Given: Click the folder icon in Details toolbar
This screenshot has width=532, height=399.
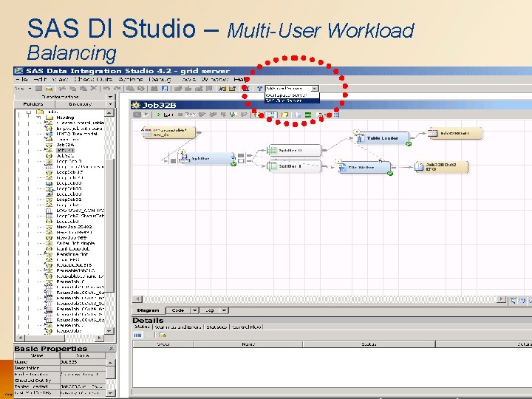Looking at the screenshot, I should (162, 335).
